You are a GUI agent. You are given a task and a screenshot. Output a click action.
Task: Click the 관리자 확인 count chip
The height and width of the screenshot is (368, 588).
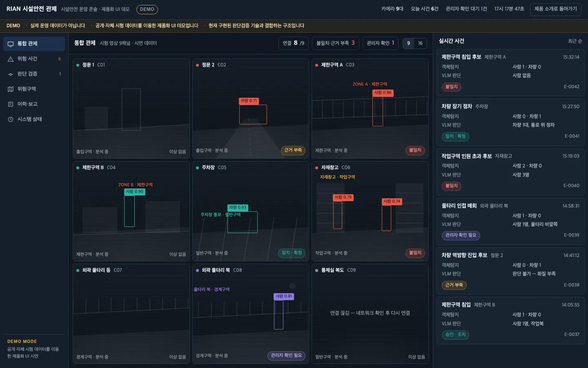tap(381, 43)
